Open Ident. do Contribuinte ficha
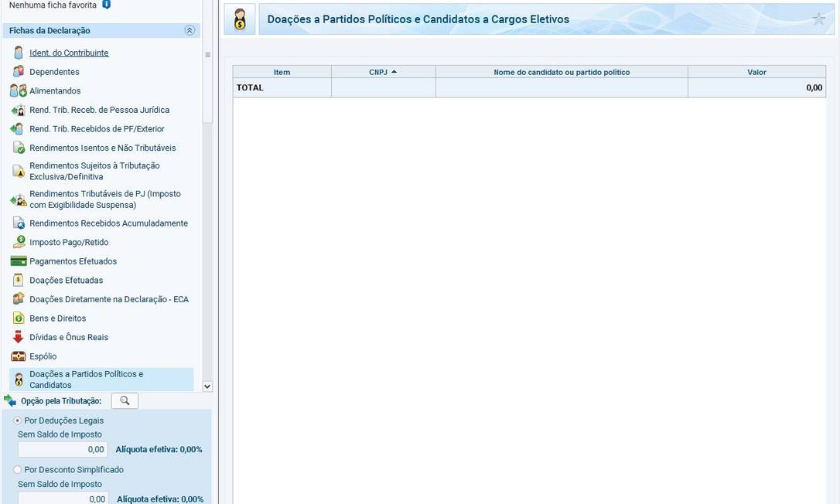Viewport: 840px width, 504px height. 69,53
